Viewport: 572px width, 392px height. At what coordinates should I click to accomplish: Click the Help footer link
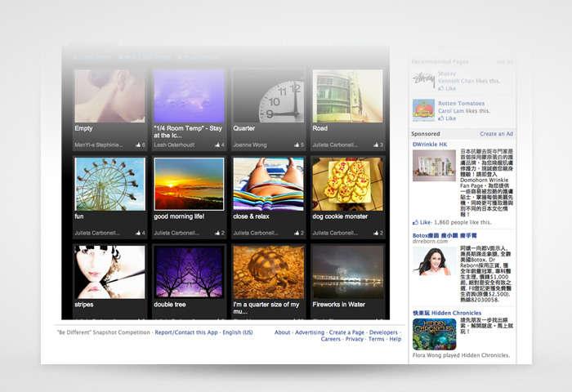[395, 339]
